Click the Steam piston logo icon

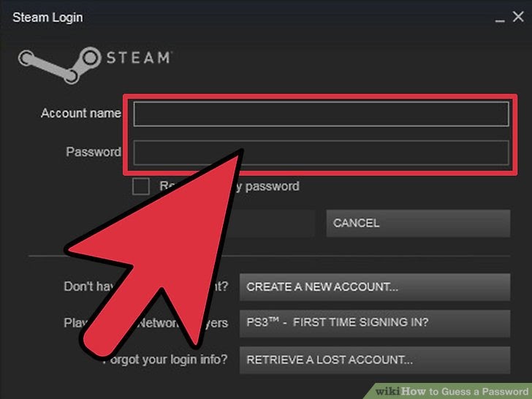point(60,65)
